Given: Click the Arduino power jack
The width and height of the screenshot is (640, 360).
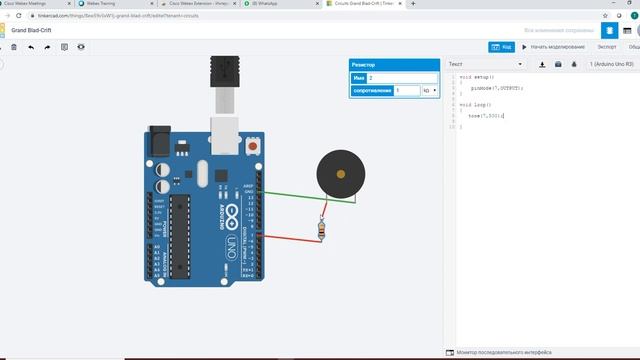Looking at the screenshot, I should coord(160,141).
